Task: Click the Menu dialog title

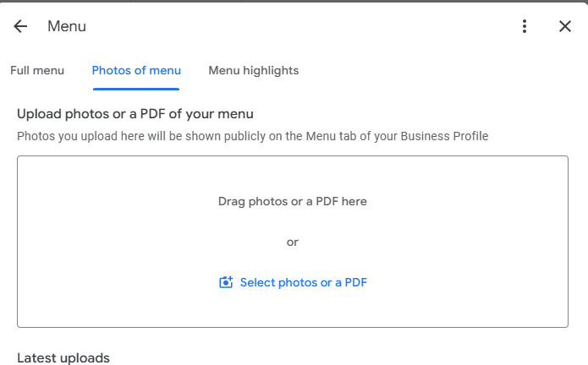Action: click(67, 26)
